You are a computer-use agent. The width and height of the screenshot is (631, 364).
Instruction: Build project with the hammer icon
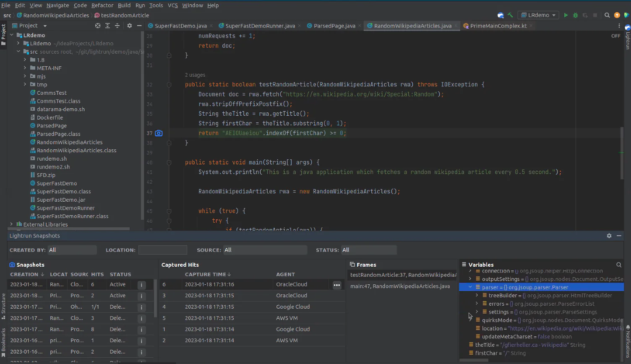pos(510,15)
